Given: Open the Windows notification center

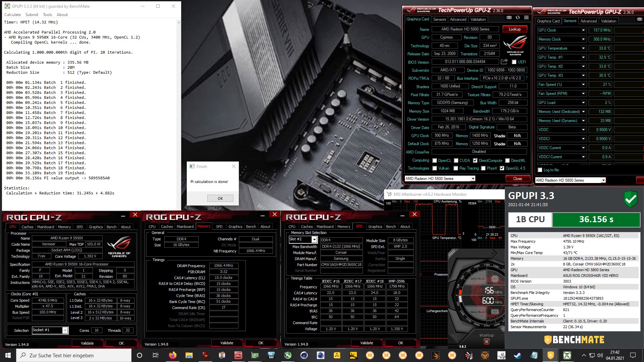Looking at the screenshot, I should [633, 355].
